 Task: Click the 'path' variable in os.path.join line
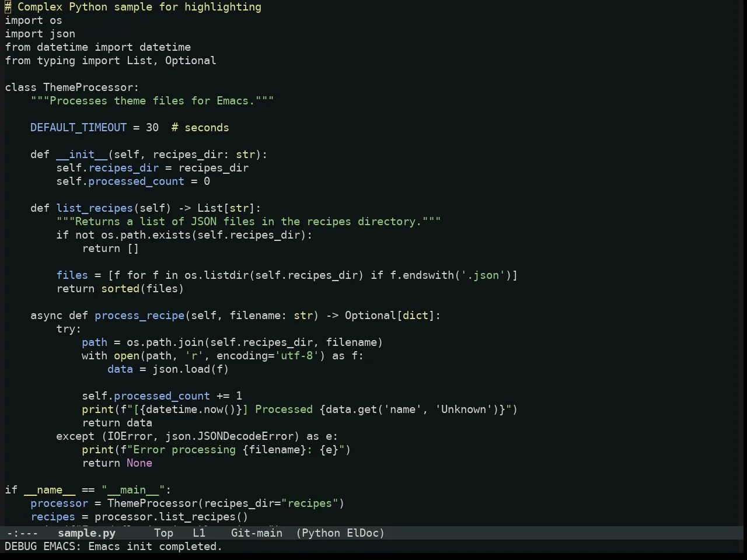pyautogui.click(x=95, y=342)
